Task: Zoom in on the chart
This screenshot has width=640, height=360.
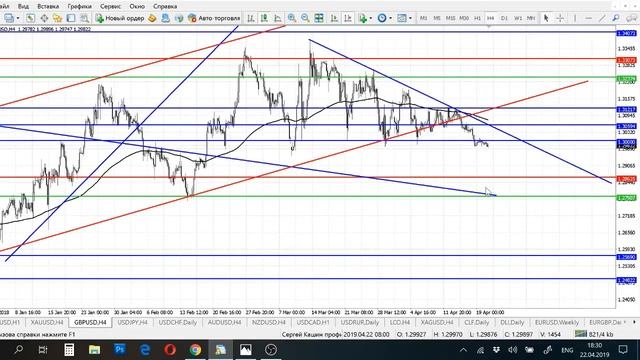Action: click(x=292, y=18)
